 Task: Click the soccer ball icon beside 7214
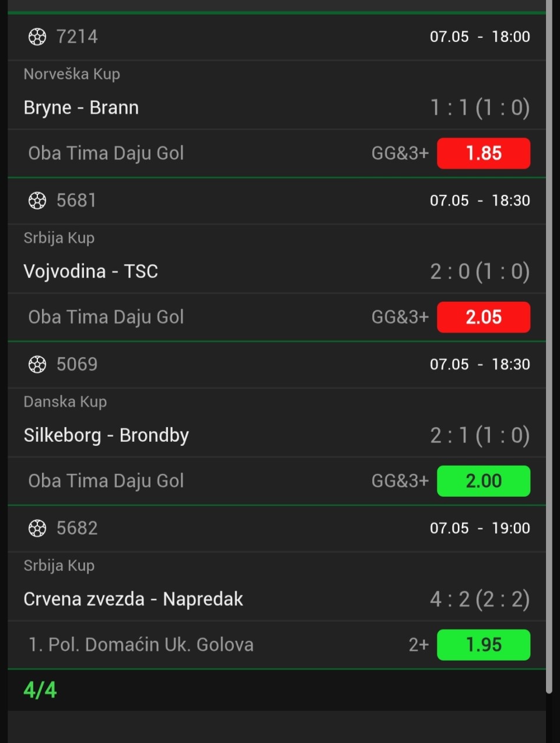coord(37,37)
